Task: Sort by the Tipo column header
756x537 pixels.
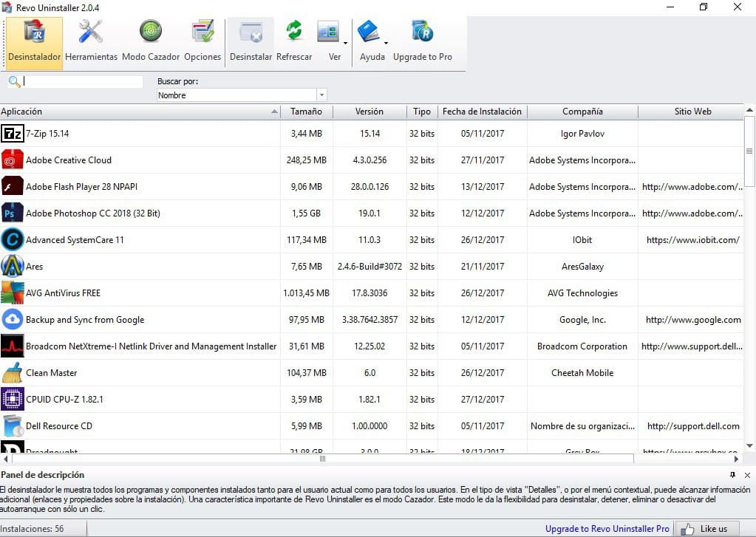Action: pyautogui.click(x=422, y=112)
